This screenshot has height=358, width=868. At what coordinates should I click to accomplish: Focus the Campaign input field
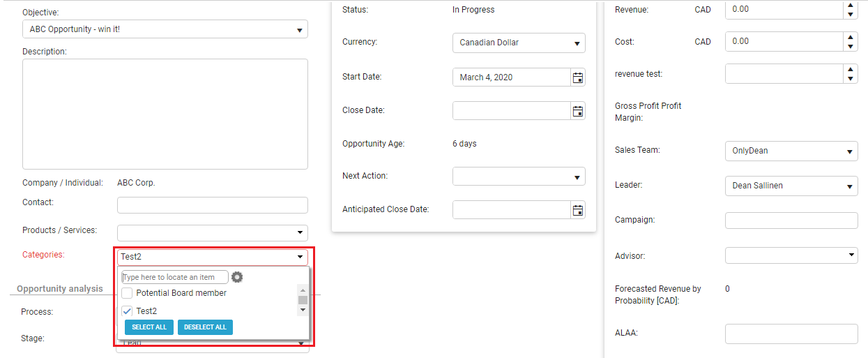tap(791, 221)
